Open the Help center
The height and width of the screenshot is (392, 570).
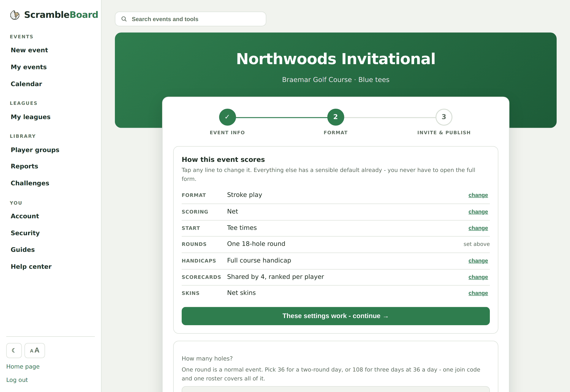tap(31, 267)
